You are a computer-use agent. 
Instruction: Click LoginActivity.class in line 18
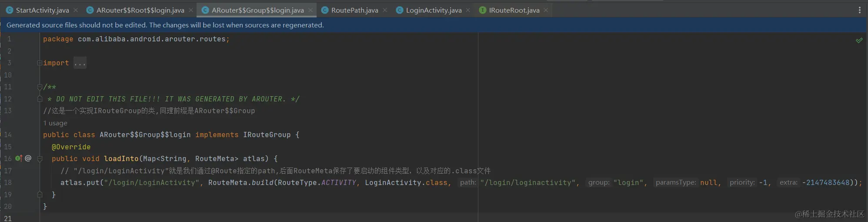pyautogui.click(x=406, y=183)
